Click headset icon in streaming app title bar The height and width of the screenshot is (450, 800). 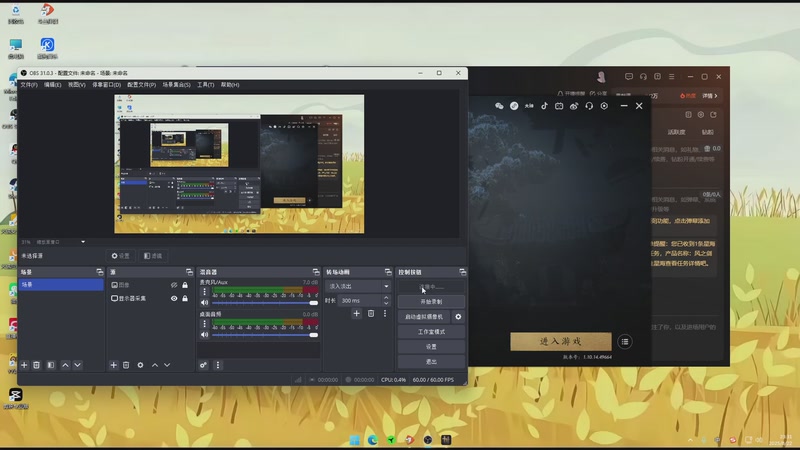pos(643,77)
